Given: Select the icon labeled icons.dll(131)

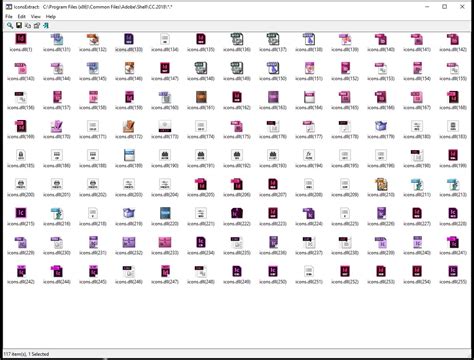Looking at the screenshot, I should coord(57,39).
